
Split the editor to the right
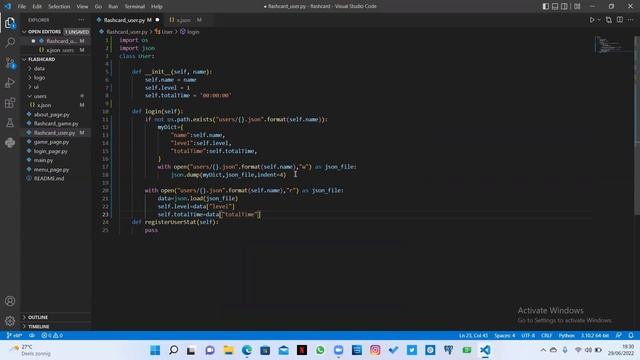tap(620, 20)
